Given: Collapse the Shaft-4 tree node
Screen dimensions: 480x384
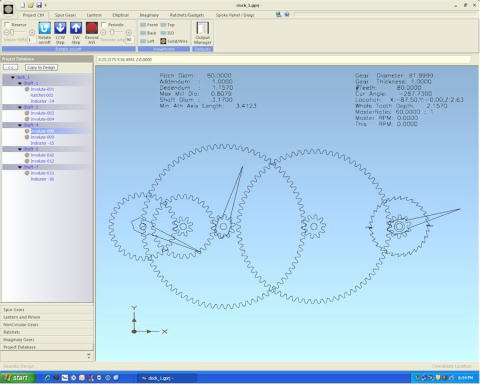Looking at the screenshot, I should [20, 125].
